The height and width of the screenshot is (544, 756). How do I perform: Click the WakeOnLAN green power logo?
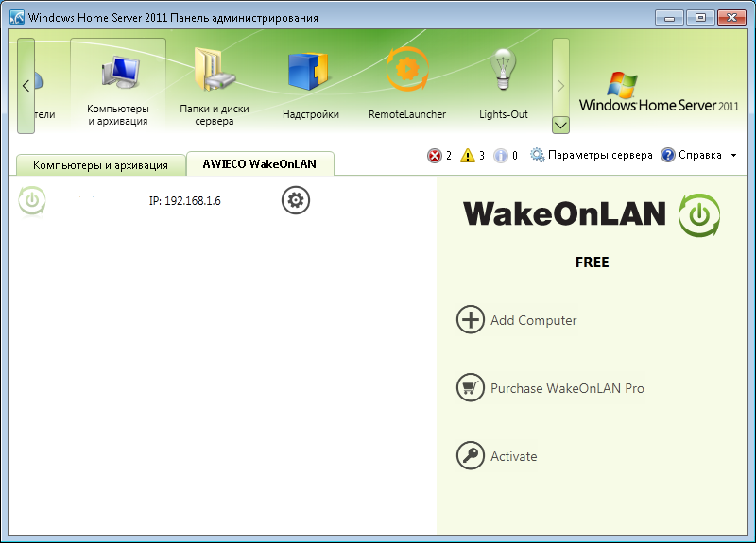(x=699, y=215)
